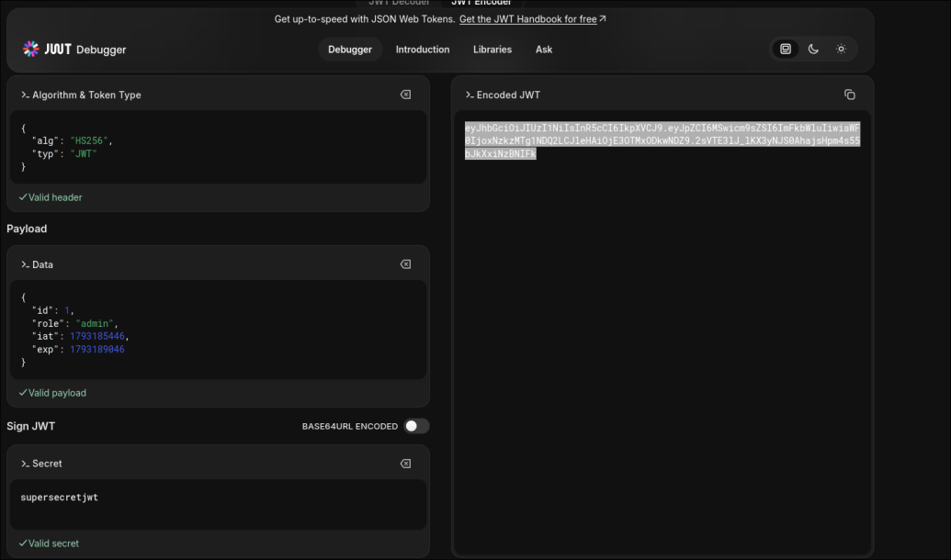Focus the supersecretjwt secret input

[x=219, y=504]
